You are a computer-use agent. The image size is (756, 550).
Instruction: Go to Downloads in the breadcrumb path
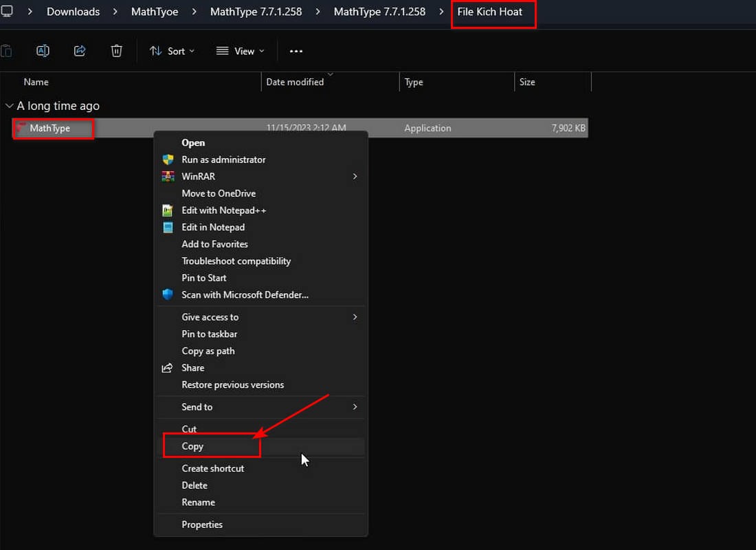pyautogui.click(x=74, y=12)
